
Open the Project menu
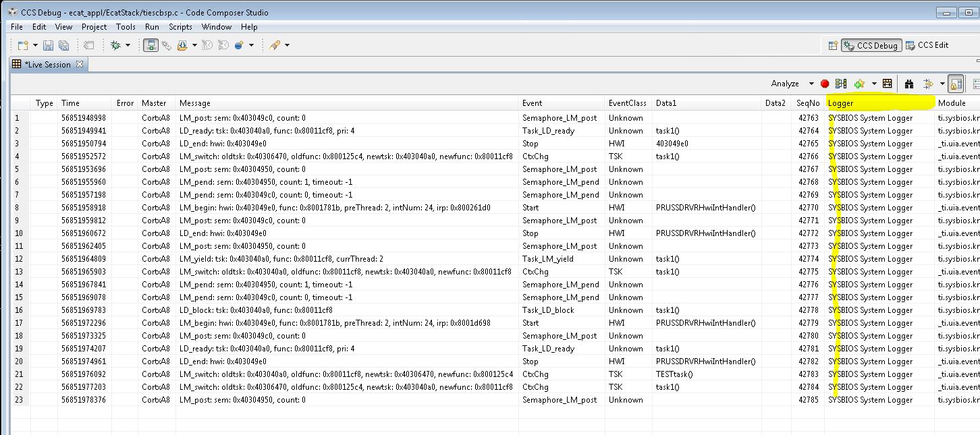[94, 27]
